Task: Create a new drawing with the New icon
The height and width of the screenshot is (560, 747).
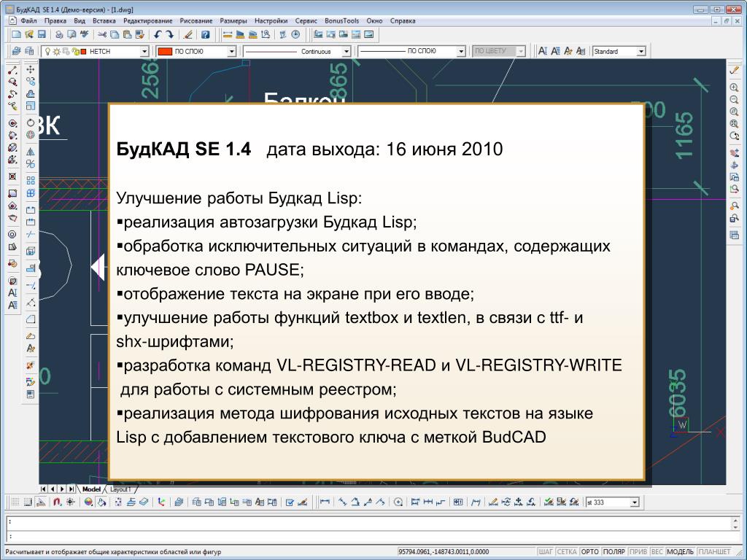Action: [x=17, y=34]
